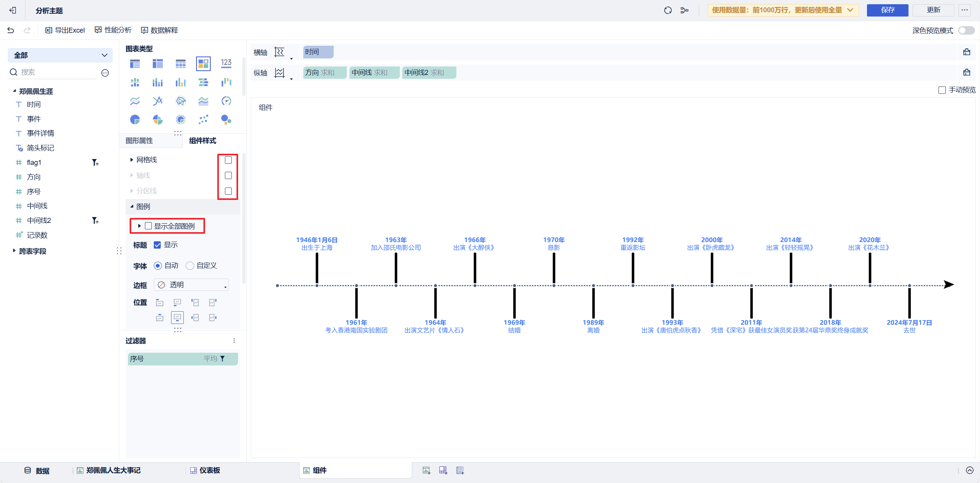Image resolution: width=980 pixels, height=483 pixels.
Task: Click the redo arrow in toolbar
Action: point(27,30)
